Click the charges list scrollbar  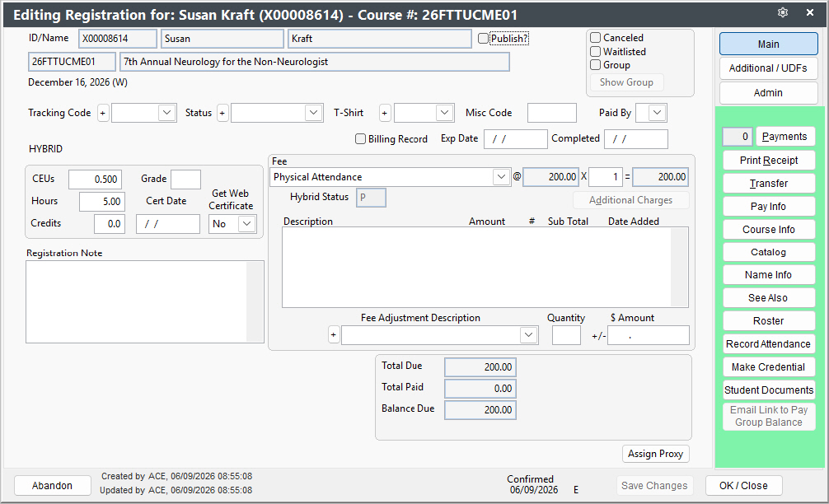click(x=679, y=268)
